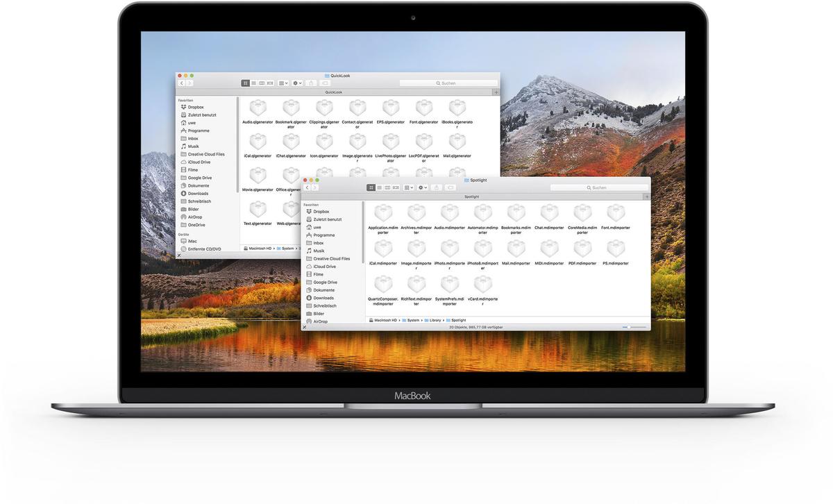The image size is (833, 504).
Task: Select Application.mdimporter file icon
Action: 383,213
